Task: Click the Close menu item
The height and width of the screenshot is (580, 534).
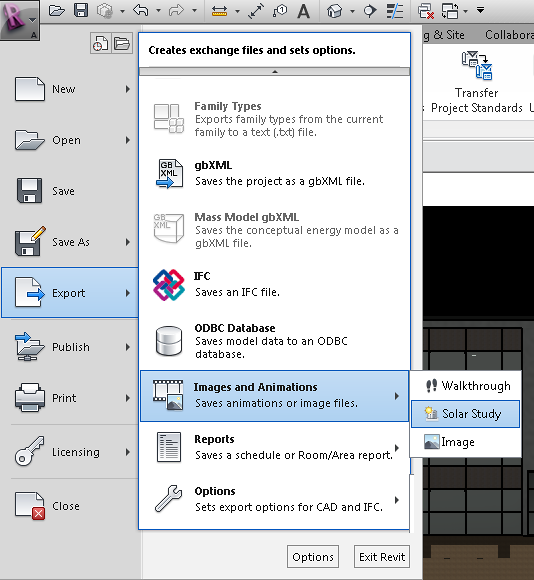Action: (x=70, y=506)
